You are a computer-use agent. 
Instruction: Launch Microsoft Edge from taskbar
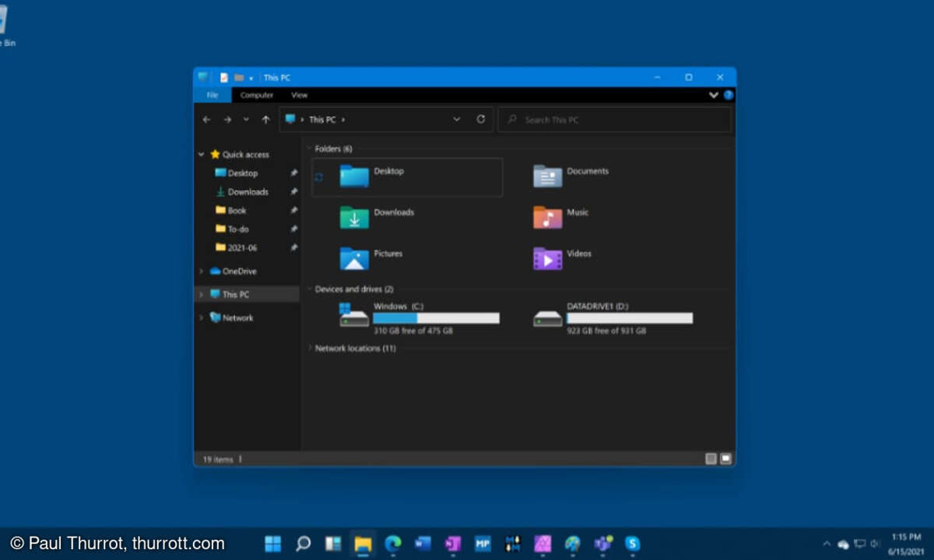[393, 544]
